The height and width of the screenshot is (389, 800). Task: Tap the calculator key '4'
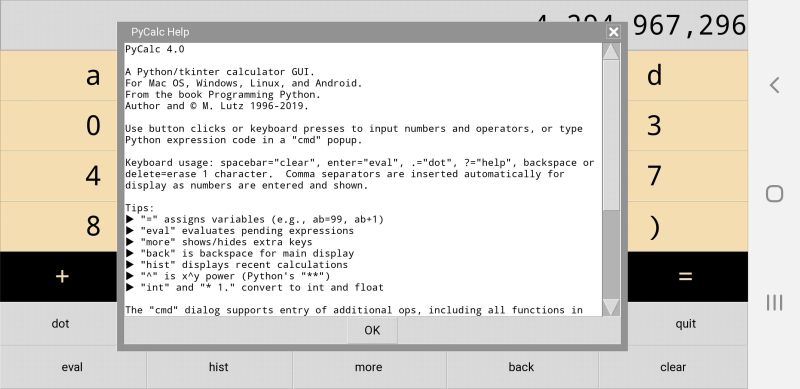click(x=59, y=176)
